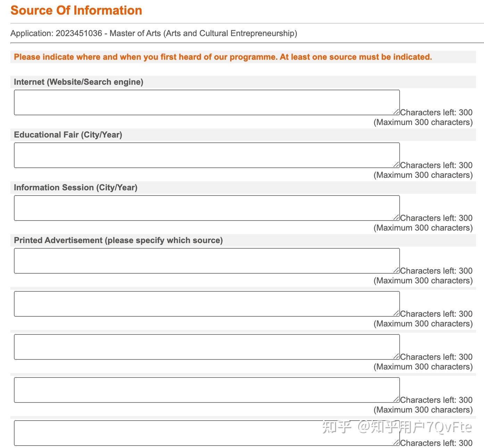The height and width of the screenshot is (448, 484).
Task: Click the Printed Advertisement textarea resize corner
Action: [396, 270]
